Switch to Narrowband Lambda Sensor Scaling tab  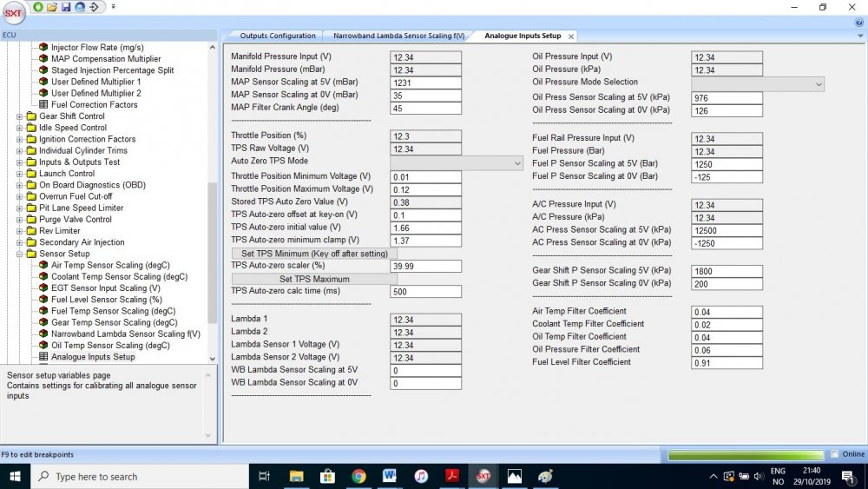coord(398,36)
